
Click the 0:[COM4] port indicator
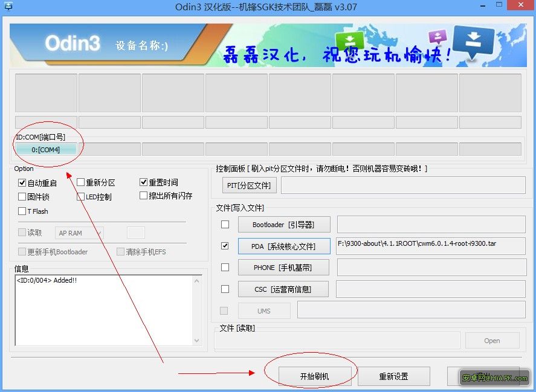coord(46,149)
